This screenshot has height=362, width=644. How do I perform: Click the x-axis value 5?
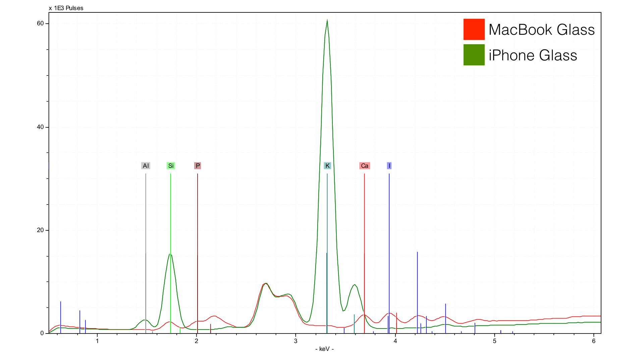click(x=494, y=341)
